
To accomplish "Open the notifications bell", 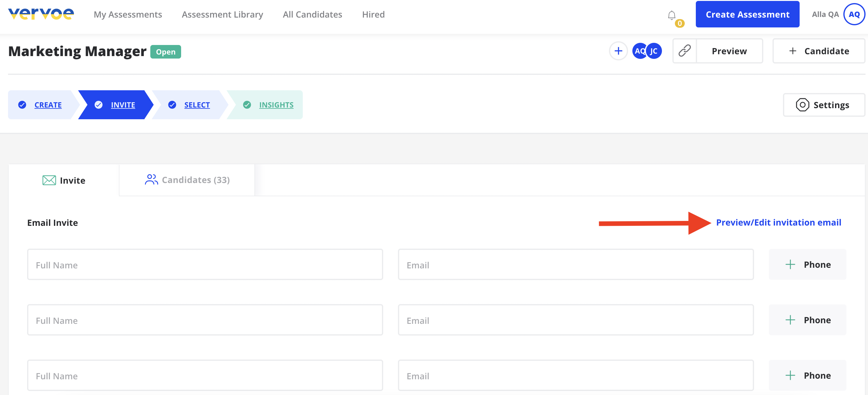I will click(671, 15).
